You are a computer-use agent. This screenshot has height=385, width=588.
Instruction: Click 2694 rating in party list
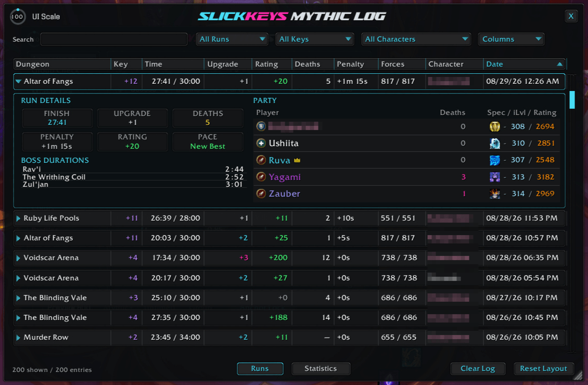coord(545,127)
